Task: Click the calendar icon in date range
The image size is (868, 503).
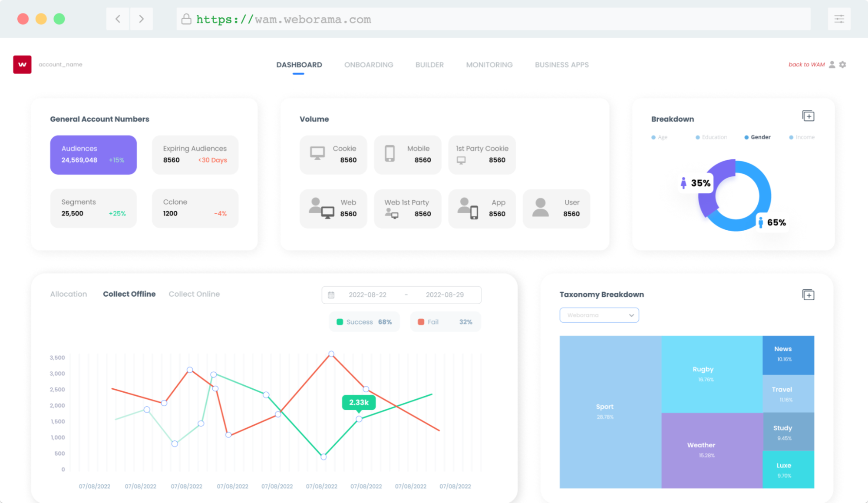Action: click(331, 295)
